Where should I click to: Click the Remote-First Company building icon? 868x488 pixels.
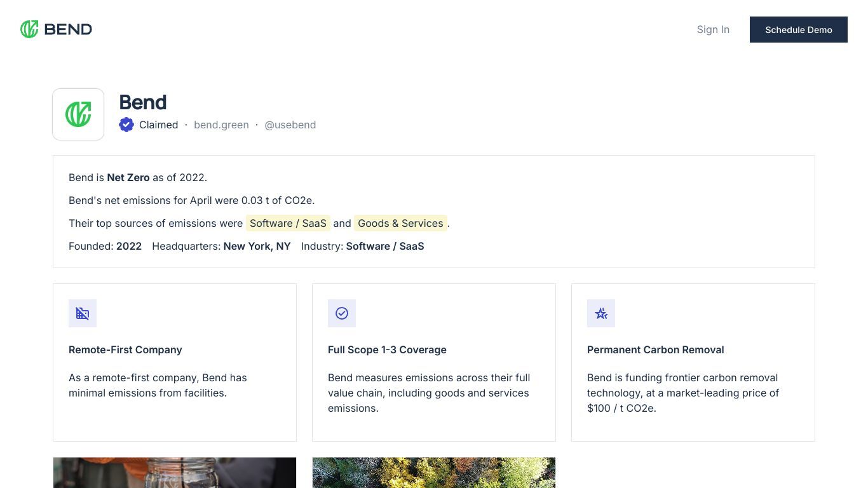[83, 313]
